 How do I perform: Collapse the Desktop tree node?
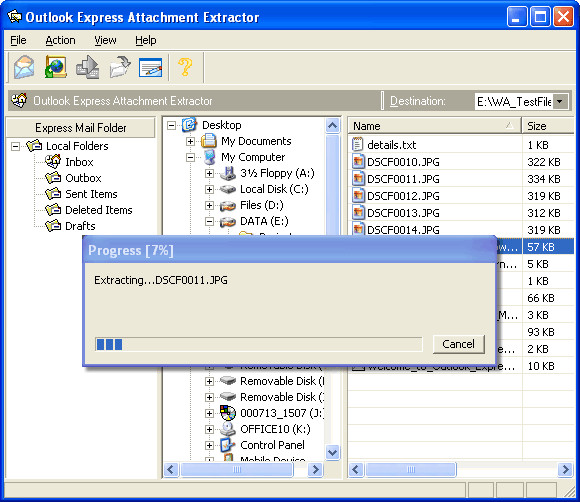[x=171, y=125]
